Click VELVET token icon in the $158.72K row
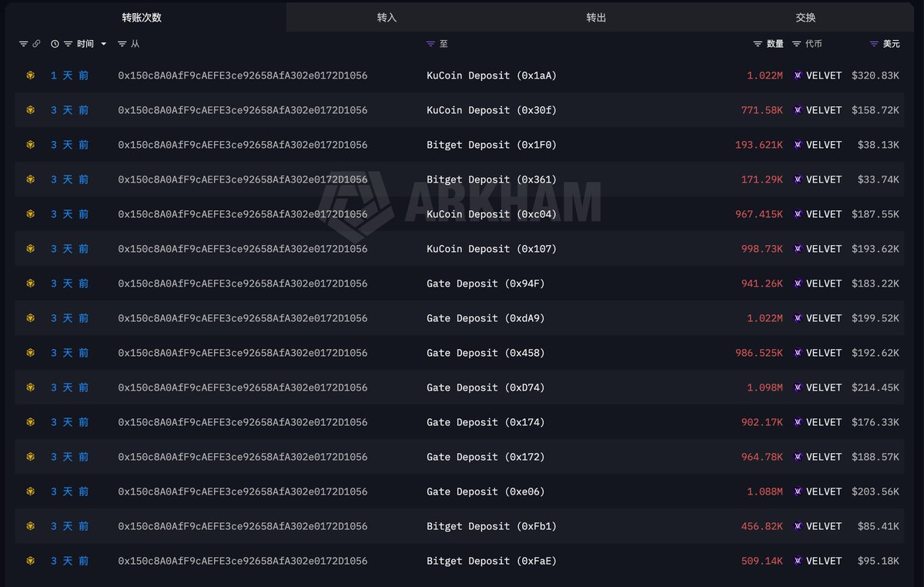This screenshot has height=587, width=924. tap(798, 110)
